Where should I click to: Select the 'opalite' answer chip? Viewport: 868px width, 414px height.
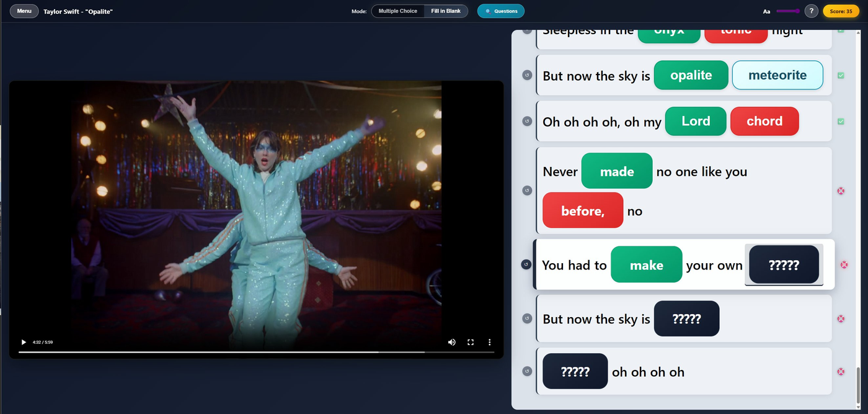pos(691,75)
